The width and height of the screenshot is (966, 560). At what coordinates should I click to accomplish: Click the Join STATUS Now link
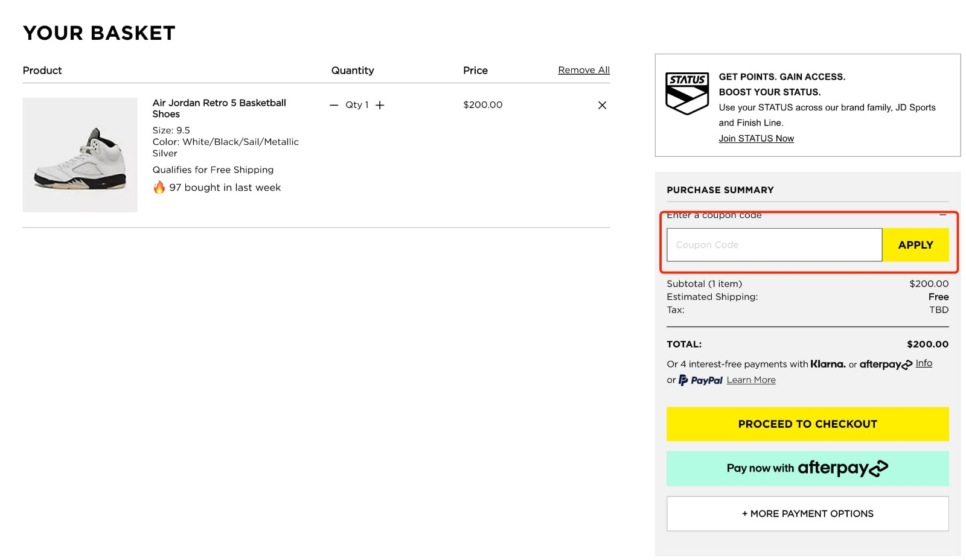(x=756, y=138)
